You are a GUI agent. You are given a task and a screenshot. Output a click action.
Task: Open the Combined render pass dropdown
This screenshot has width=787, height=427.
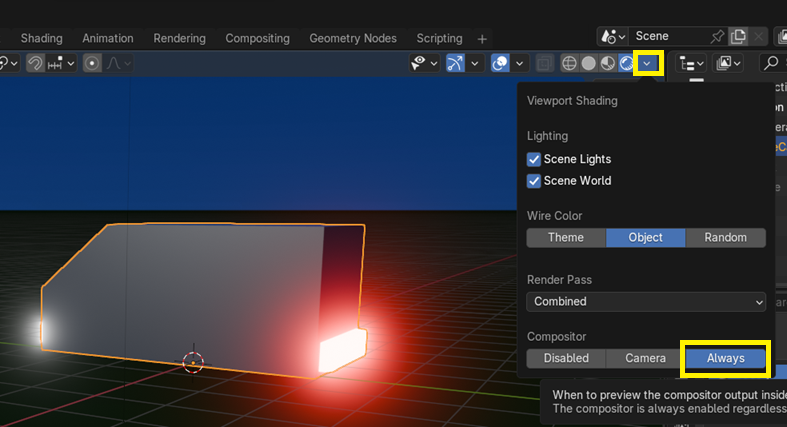[646, 302]
